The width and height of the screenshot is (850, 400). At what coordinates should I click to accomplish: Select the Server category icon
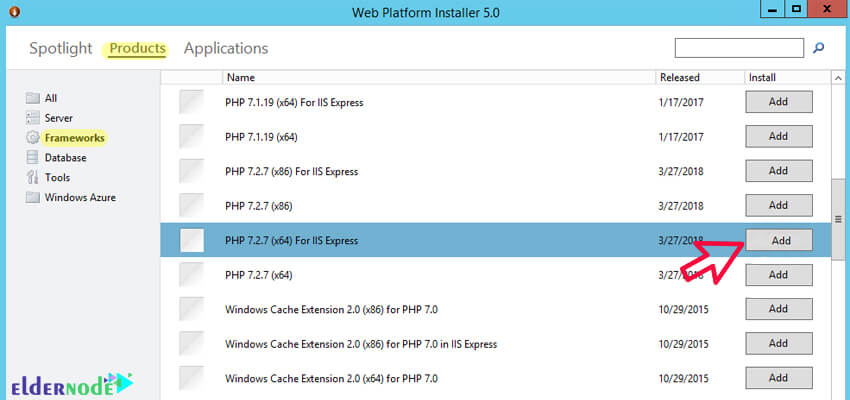coord(33,118)
